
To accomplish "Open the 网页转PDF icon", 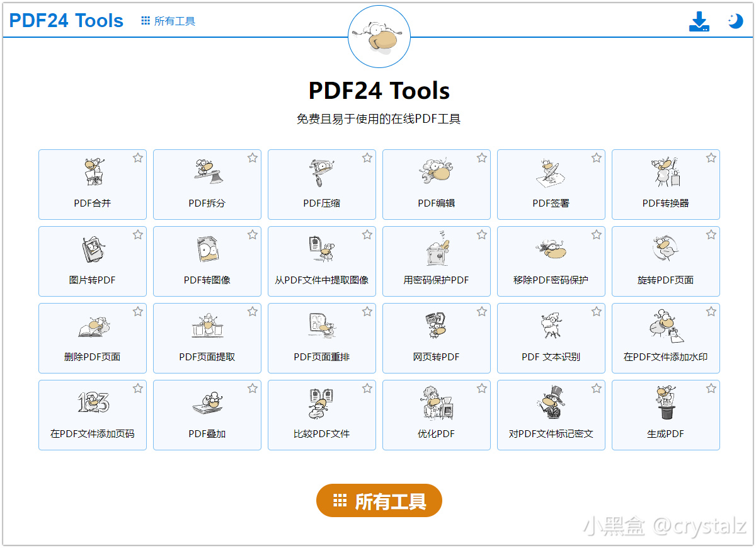I will (437, 326).
